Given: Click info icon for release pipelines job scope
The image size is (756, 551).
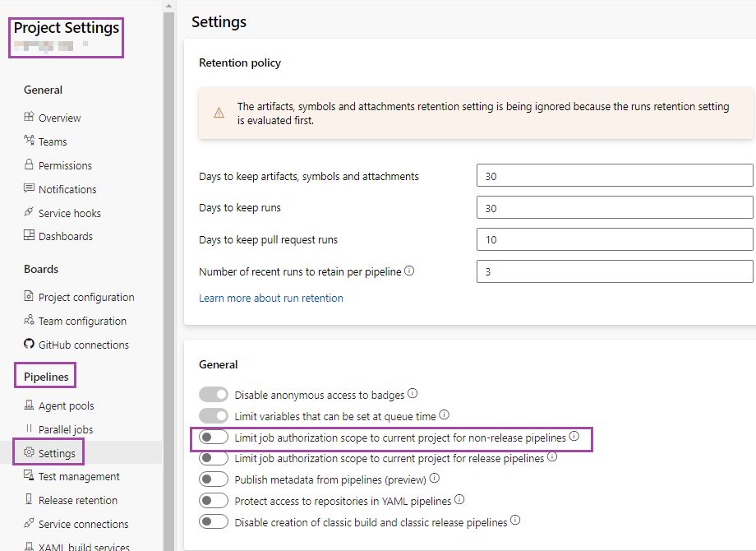Looking at the screenshot, I should tap(552, 456).
